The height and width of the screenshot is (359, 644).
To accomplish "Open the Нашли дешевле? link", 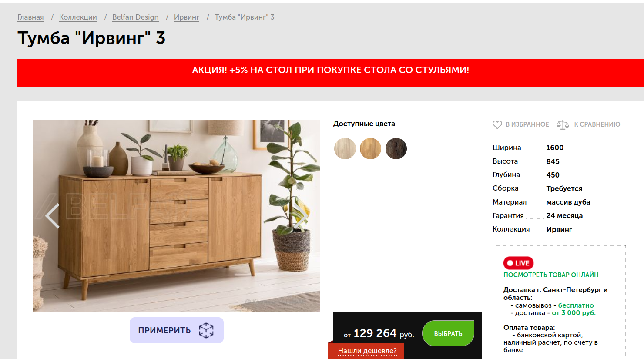I will coord(367,351).
